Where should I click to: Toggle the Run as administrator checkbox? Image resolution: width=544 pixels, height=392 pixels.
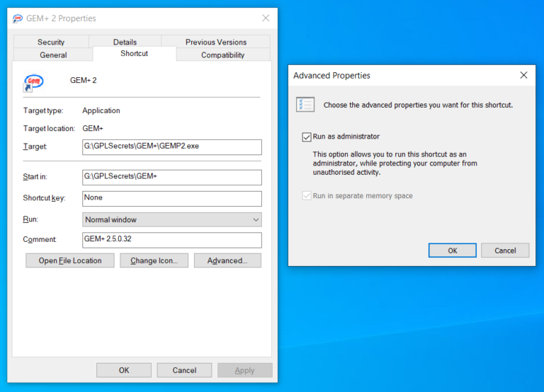click(307, 137)
